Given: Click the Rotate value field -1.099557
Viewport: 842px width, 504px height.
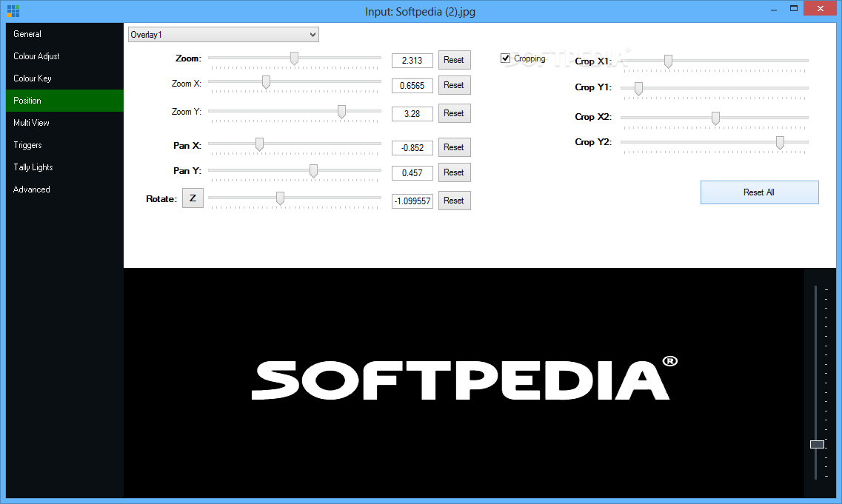Looking at the screenshot, I should tap(412, 201).
